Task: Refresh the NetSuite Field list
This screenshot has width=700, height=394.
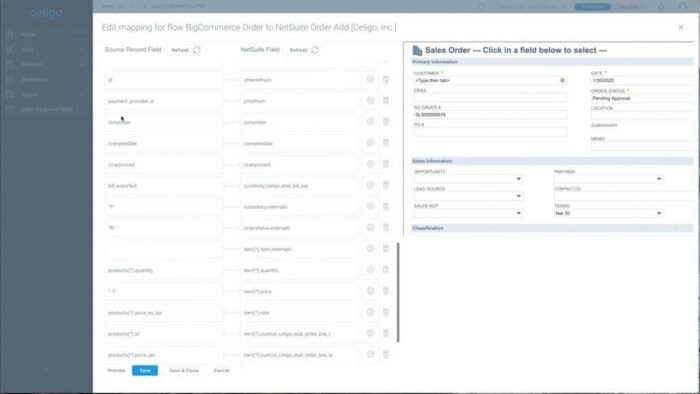Action: tap(304, 50)
